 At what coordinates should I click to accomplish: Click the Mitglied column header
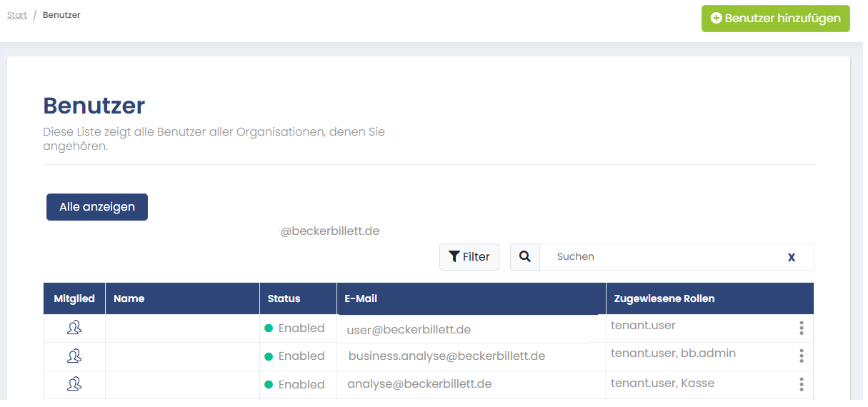pyautogui.click(x=74, y=298)
